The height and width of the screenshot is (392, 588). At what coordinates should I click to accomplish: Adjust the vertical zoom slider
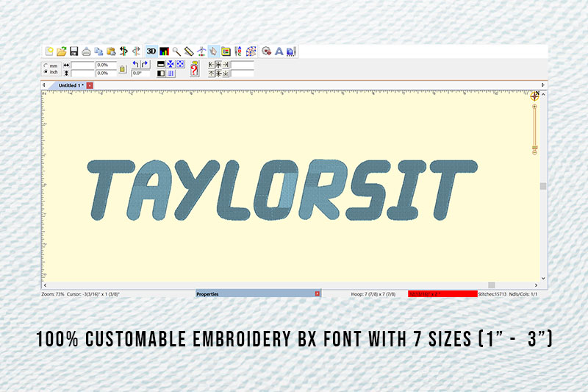click(534, 129)
